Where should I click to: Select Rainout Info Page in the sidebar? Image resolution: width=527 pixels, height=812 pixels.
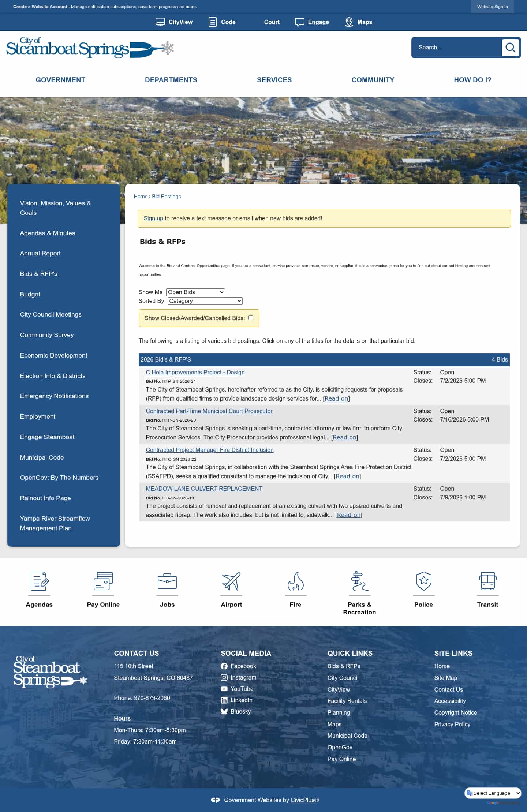coord(45,498)
